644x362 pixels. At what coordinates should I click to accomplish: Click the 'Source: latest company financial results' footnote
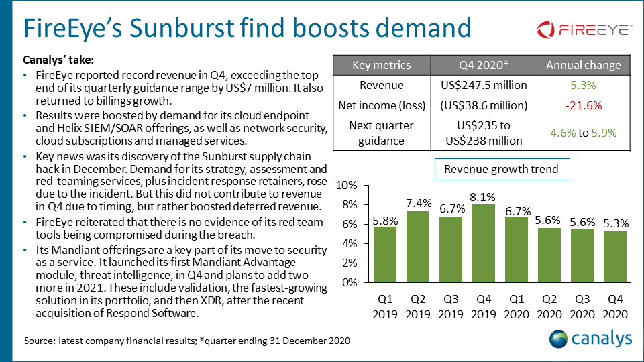point(187,341)
